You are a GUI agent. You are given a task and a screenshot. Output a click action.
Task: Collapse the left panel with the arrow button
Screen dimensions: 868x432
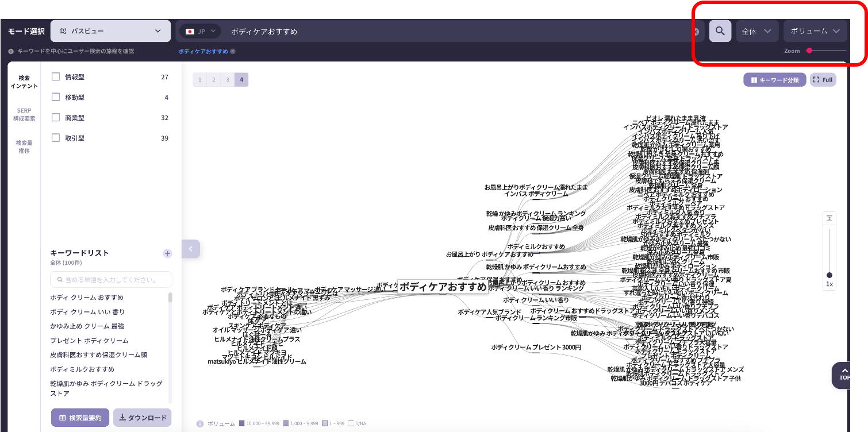pyautogui.click(x=190, y=249)
